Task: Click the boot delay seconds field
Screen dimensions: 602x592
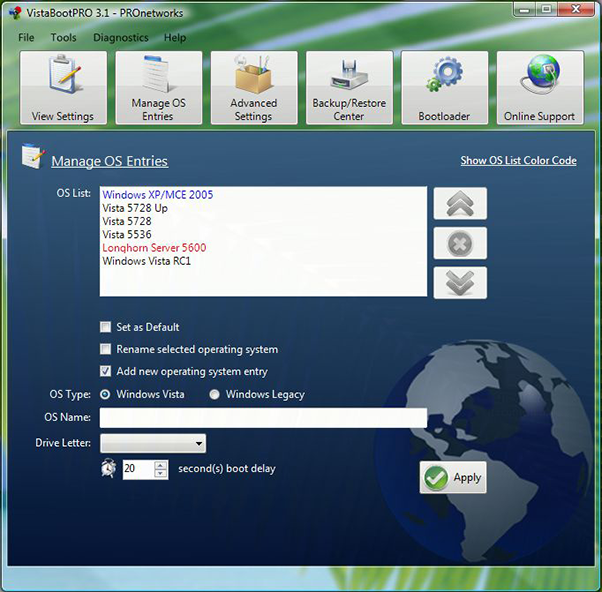Action: pyautogui.click(x=138, y=470)
